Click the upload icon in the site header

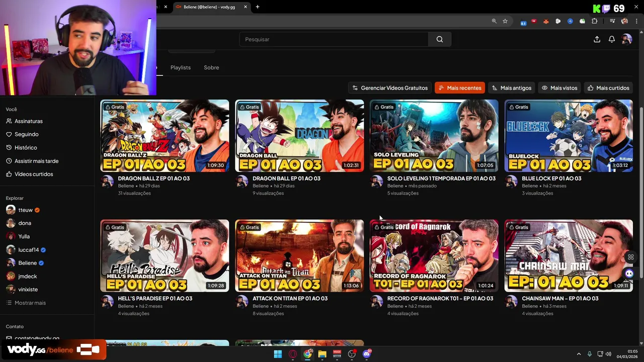(597, 39)
